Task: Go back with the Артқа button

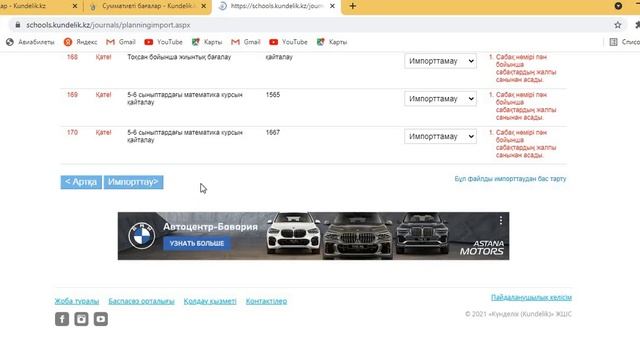Action: pyautogui.click(x=81, y=182)
